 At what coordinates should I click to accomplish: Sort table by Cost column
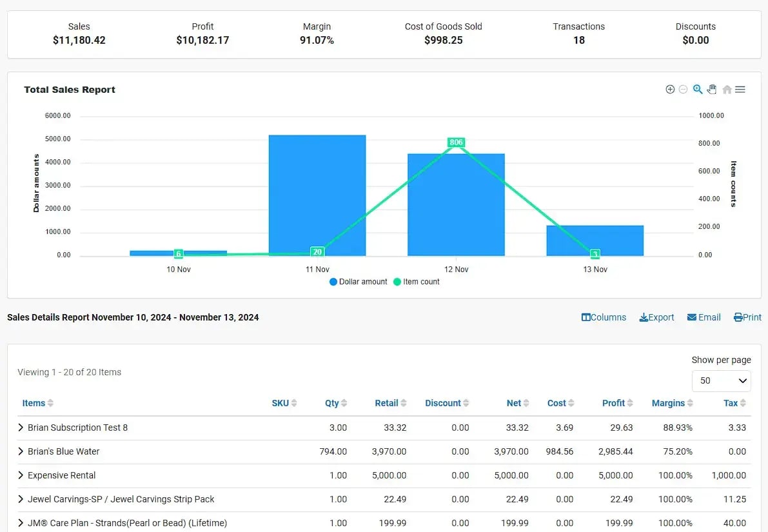[561, 403]
